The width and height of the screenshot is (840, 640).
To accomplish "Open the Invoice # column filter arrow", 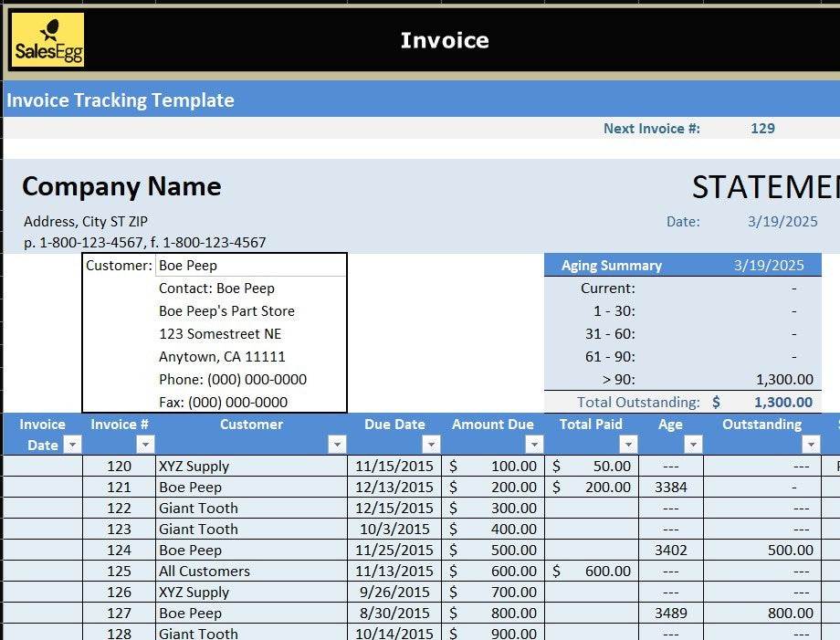I will pyautogui.click(x=145, y=445).
